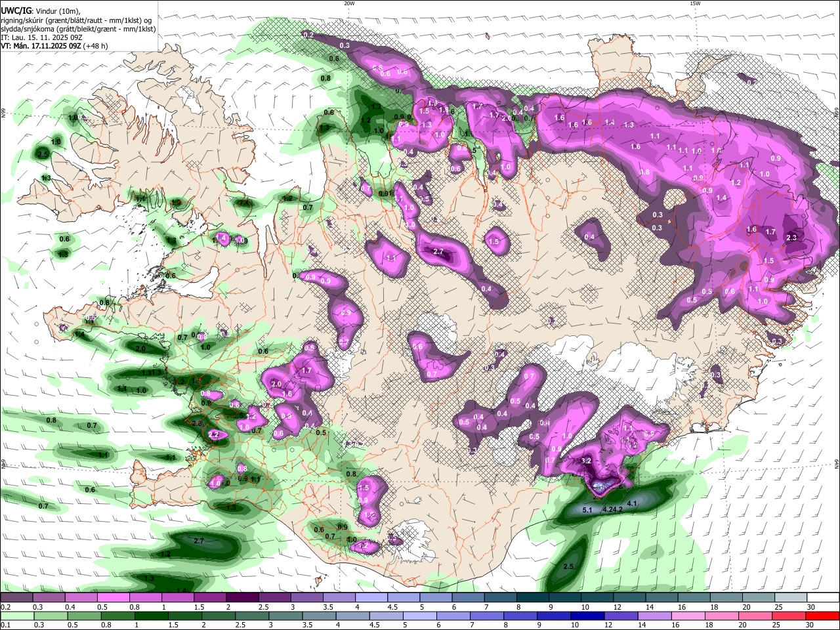
Task: Click the '2.7' value inside the purple snow area
Action: click(440, 252)
